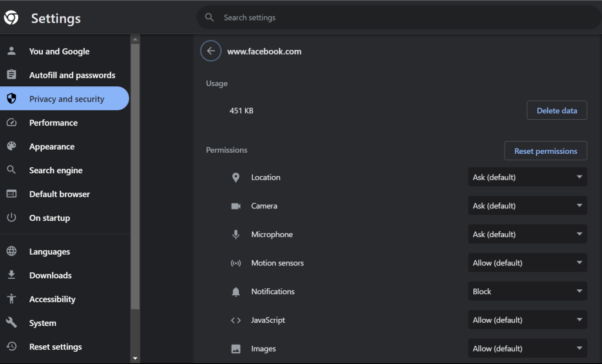Open You and Google settings
The width and height of the screenshot is (602, 364).
click(65, 51)
